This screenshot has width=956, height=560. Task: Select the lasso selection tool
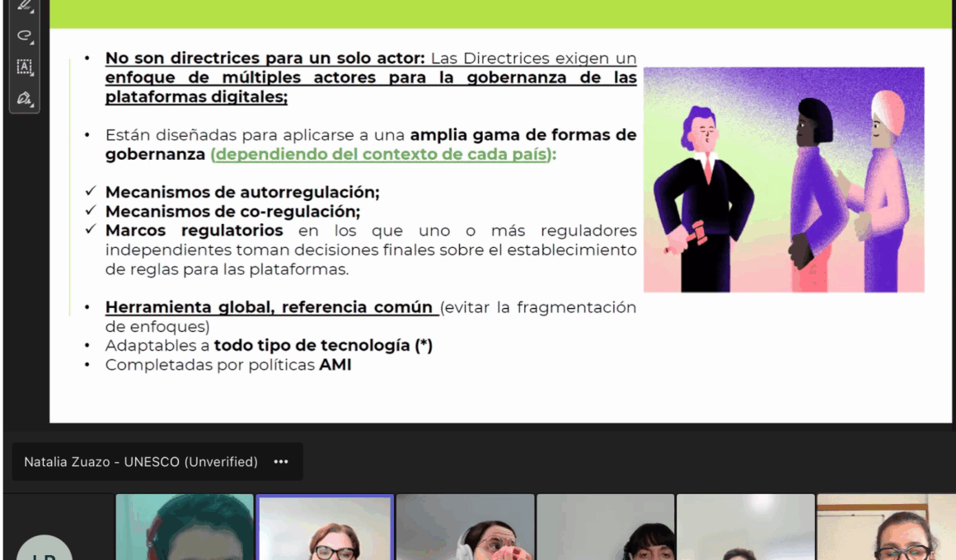24,36
